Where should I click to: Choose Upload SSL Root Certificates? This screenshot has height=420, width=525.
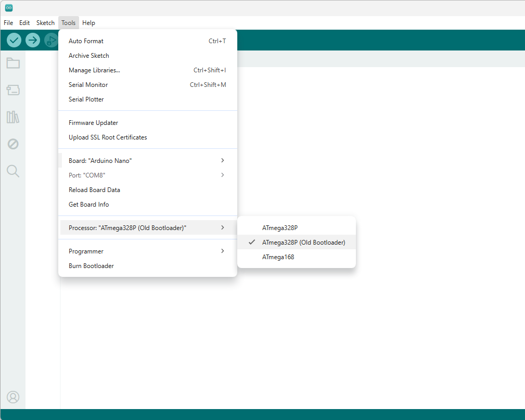(x=148, y=137)
